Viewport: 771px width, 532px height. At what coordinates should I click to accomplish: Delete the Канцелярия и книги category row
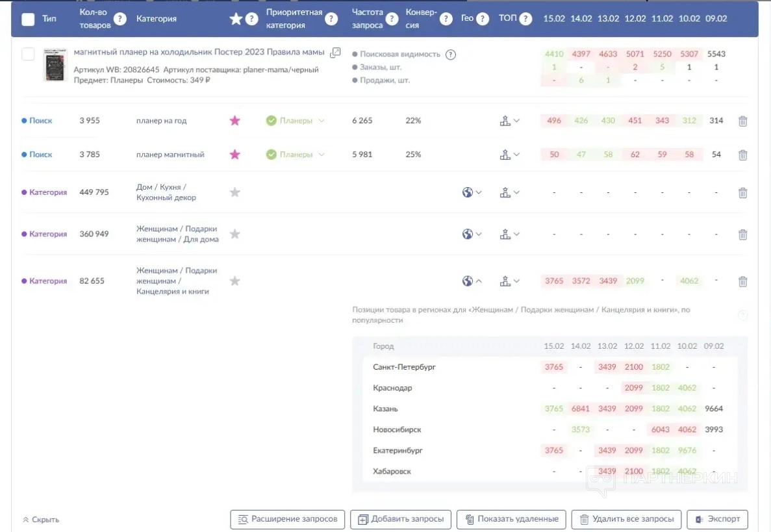pyautogui.click(x=742, y=281)
